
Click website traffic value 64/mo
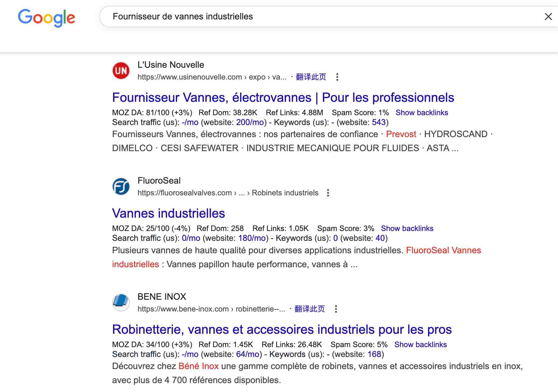click(248, 354)
